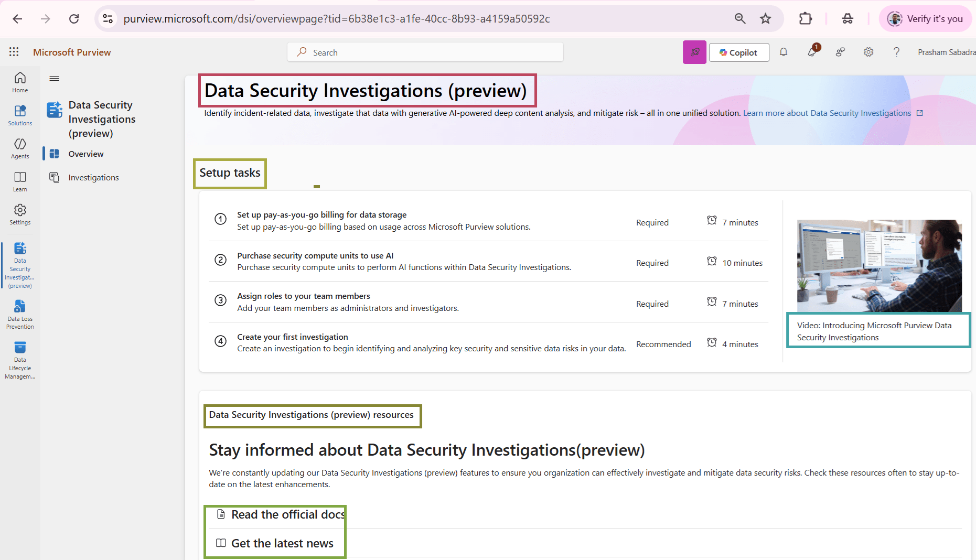Click the Purview search box

pos(425,52)
